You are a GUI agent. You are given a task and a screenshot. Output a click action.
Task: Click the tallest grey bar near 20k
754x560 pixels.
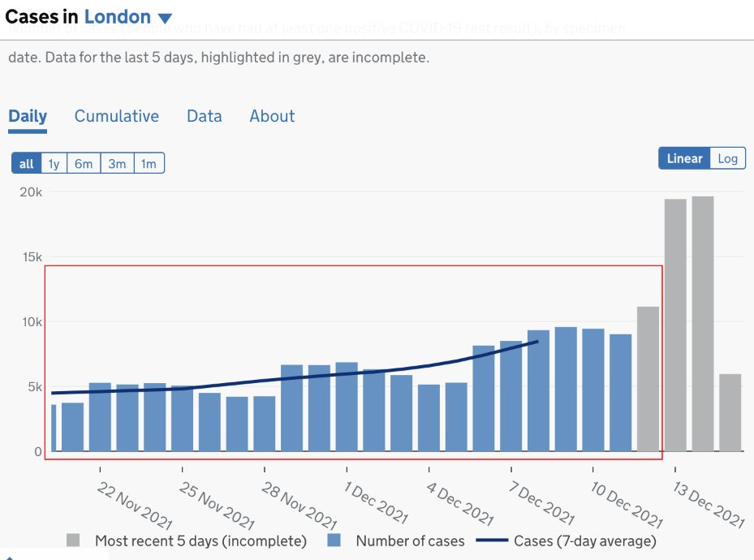[703, 324]
